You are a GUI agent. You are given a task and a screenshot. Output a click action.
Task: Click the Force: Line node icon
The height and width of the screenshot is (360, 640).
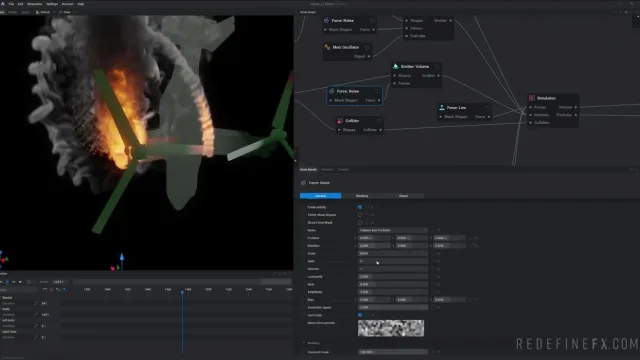(x=442, y=107)
